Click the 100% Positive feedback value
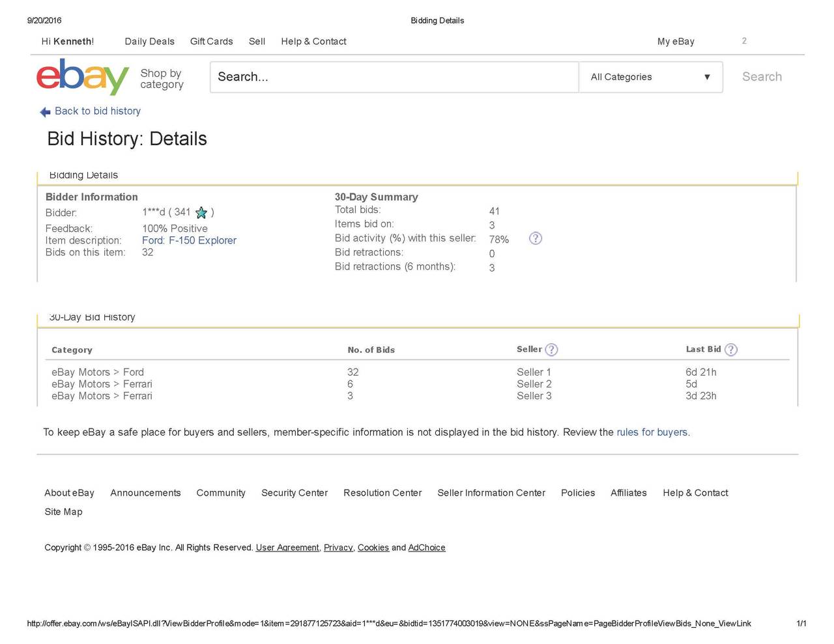This screenshot has width=834, height=644. tap(175, 229)
